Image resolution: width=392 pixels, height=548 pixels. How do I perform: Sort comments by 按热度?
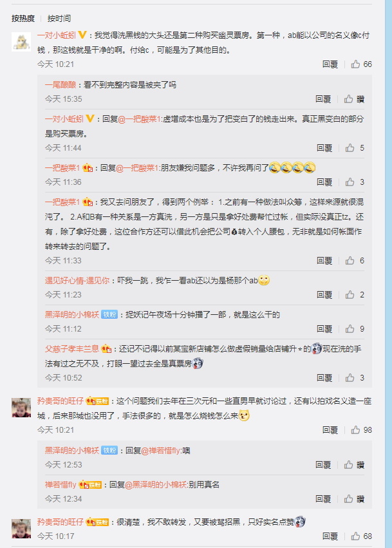click(x=23, y=19)
